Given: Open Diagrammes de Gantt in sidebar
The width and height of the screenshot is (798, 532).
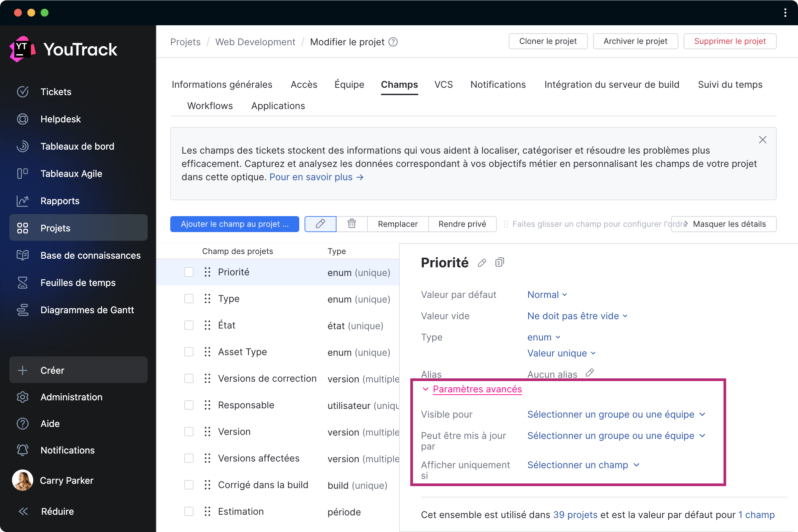Looking at the screenshot, I should pos(87,310).
